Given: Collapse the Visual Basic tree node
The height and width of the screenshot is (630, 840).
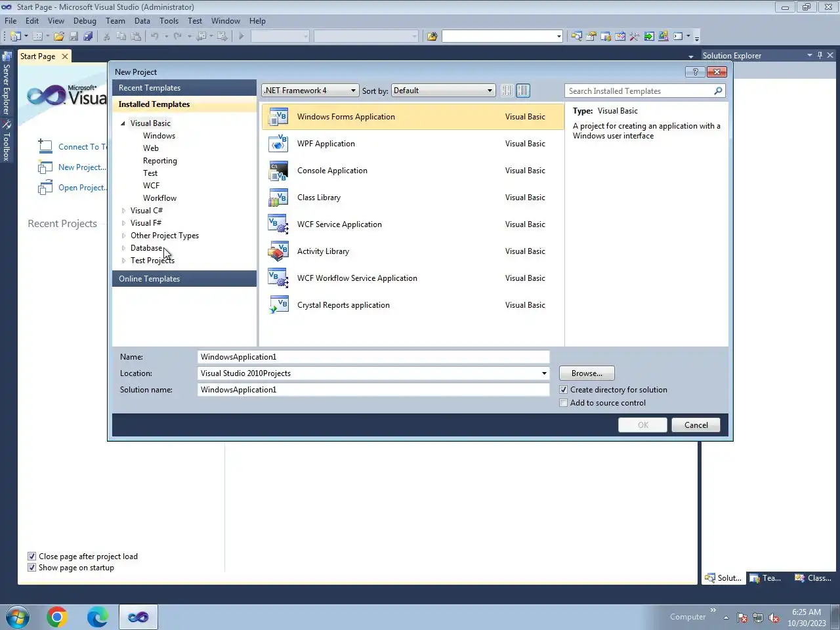Looking at the screenshot, I should [123, 123].
